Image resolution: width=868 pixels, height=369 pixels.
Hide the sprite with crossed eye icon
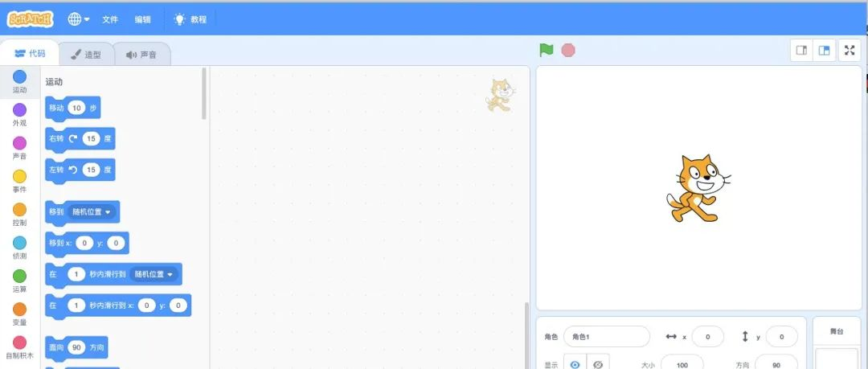tap(598, 363)
